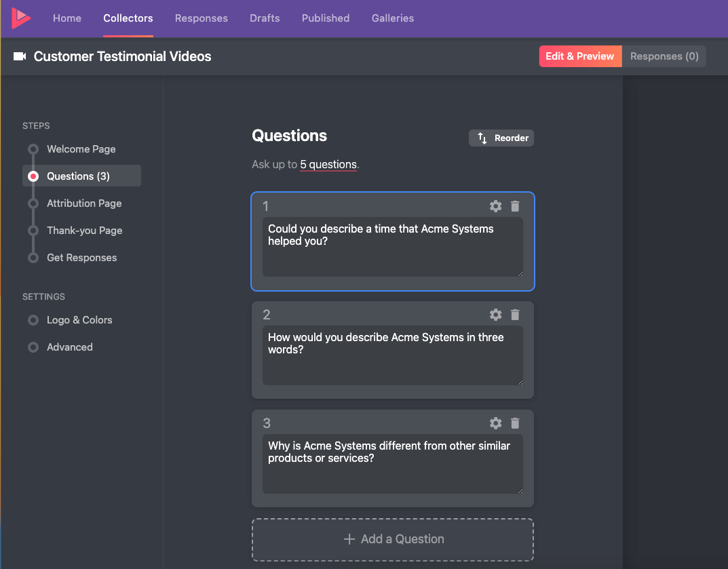Image resolution: width=728 pixels, height=569 pixels.
Task: Add a new question
Action: pyautogui.click(x=393, y=539)
